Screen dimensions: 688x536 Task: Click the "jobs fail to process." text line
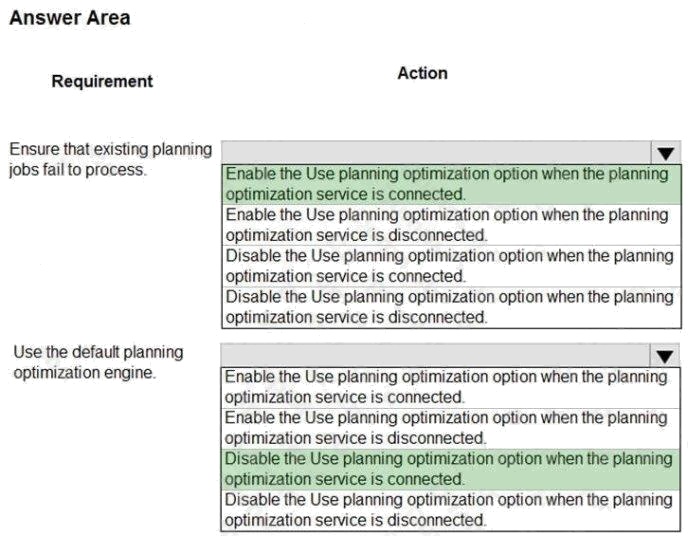point(77,169)
